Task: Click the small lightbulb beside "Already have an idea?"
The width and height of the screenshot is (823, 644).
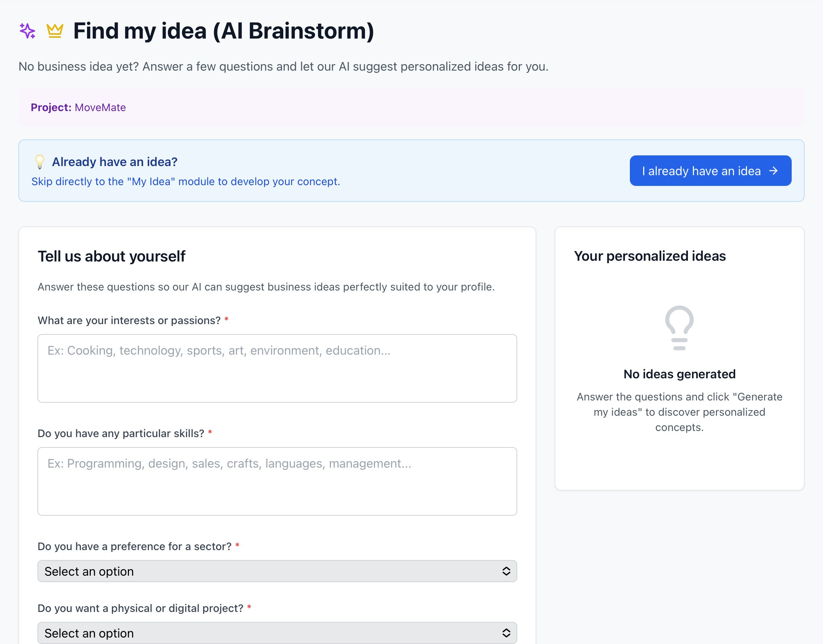Action: [x=40, y=162]
